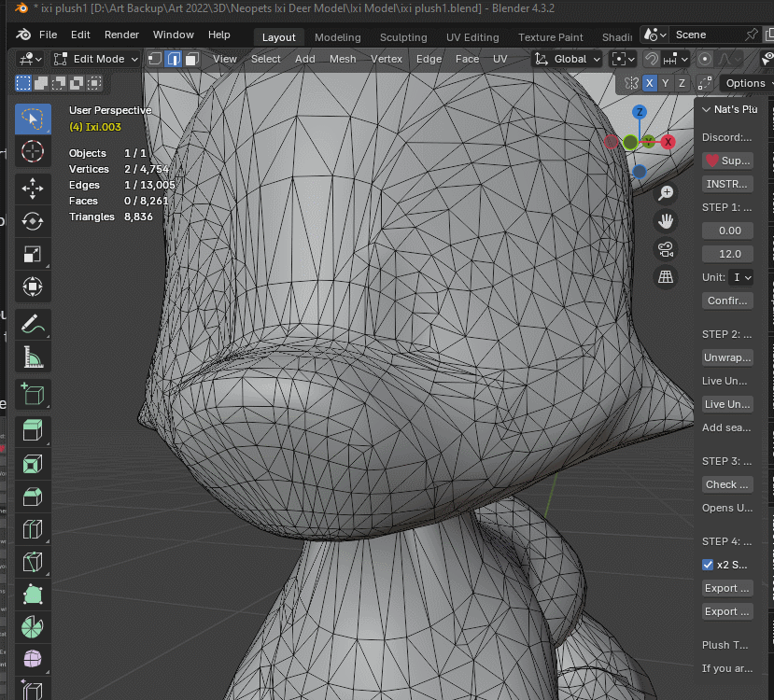Activate the Loop Cut tool

33,529
